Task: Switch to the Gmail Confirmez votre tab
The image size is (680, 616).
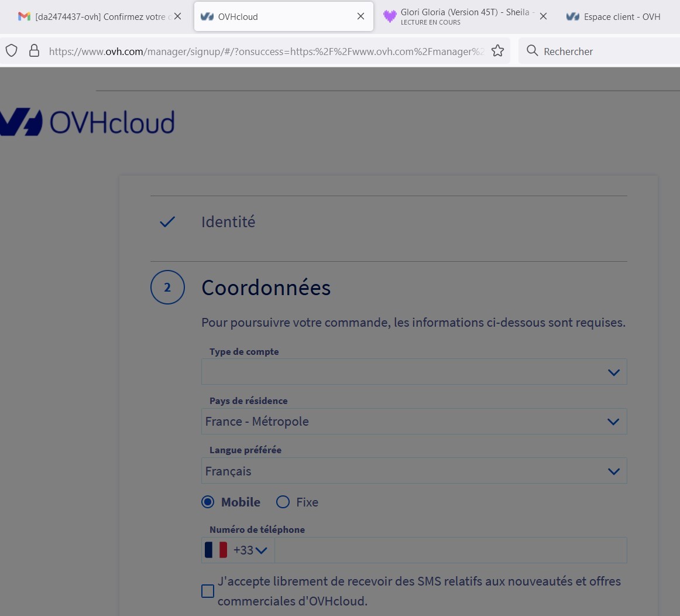Action: click(x=97, y=16)
